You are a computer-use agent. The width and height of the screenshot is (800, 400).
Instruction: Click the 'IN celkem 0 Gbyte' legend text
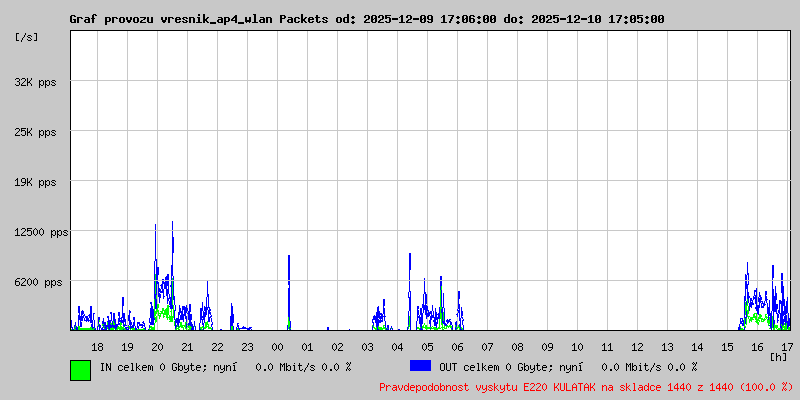click(x=152, y=367)
